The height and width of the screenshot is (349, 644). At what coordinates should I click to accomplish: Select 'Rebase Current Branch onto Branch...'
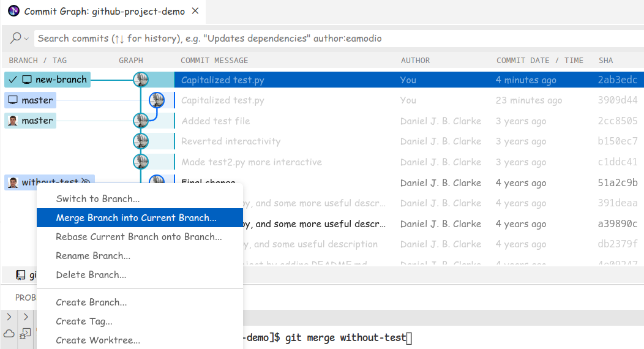[139, 237]
